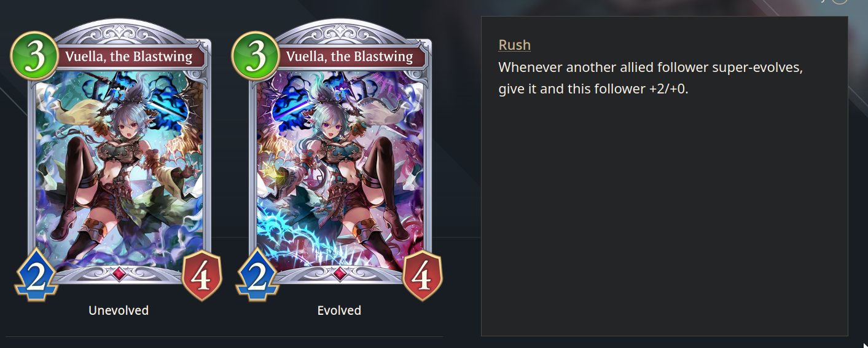Click the red gem at Evolved card bottom
This screenshot has width=868, height=348.
point(339,274)
